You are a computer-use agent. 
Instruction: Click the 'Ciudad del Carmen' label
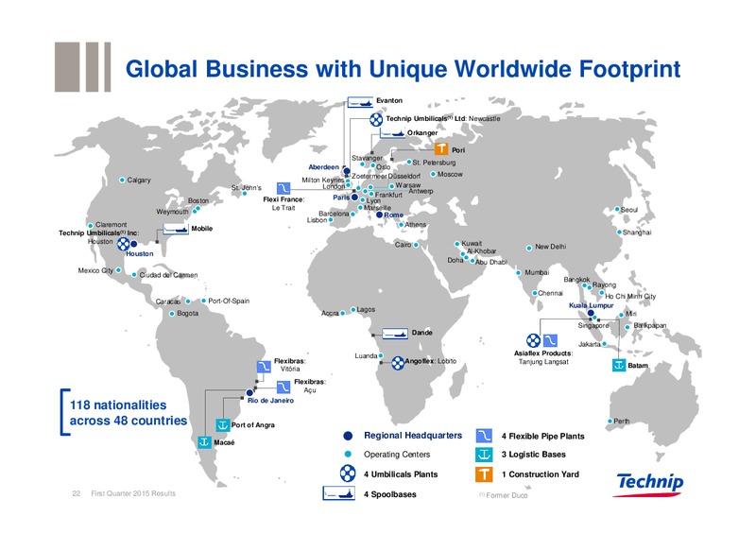click(168, 275)
